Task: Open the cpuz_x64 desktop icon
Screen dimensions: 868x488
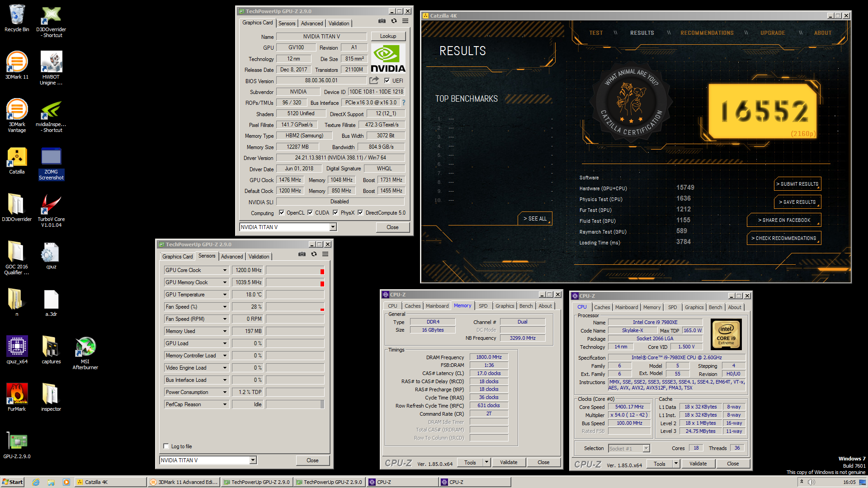Action: tap(17, 350)
